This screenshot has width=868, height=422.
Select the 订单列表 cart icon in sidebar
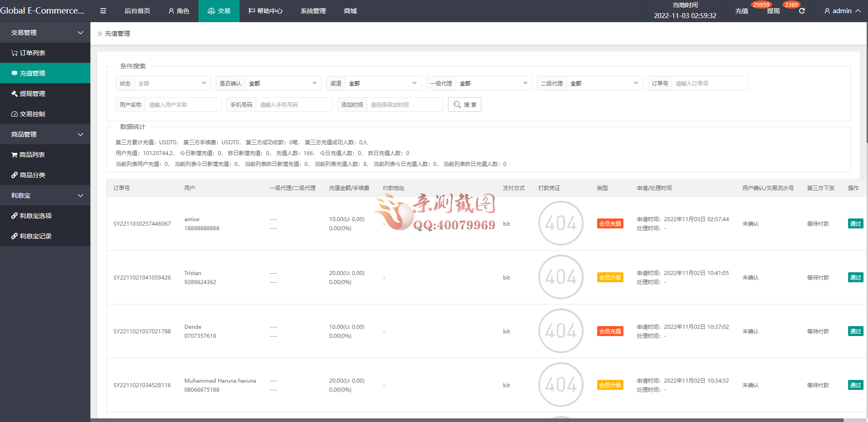(14, 52)
